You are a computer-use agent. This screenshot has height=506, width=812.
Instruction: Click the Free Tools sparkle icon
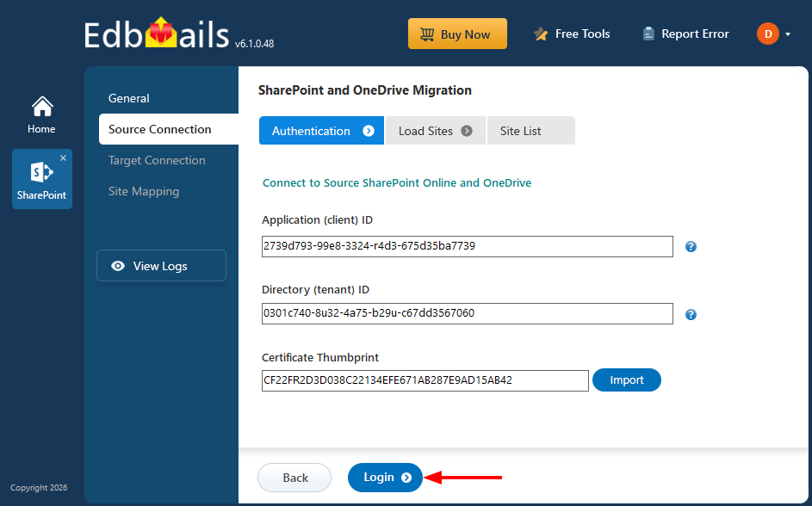(541, 33)
